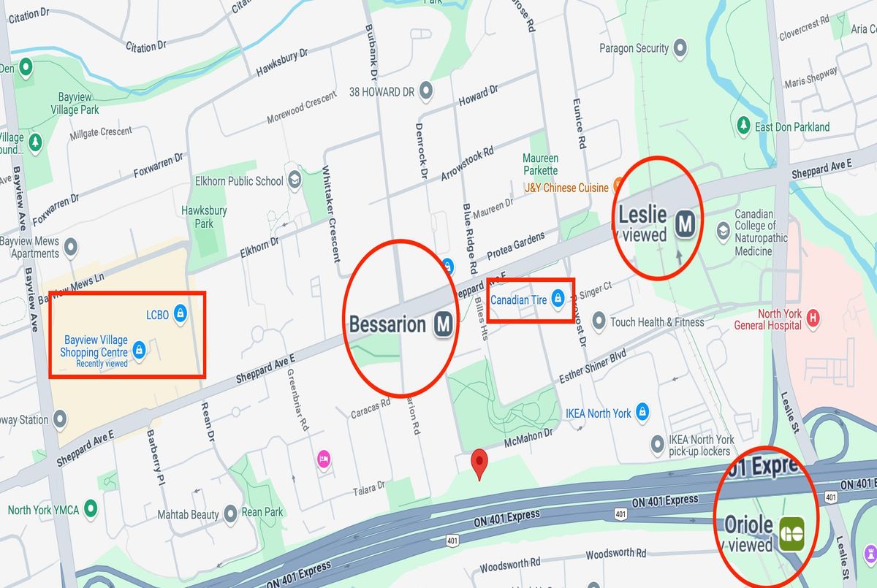This screenshot has width=877, height=588.
Task: Open North York General Hospital marker
Action: tap(812, 318)
